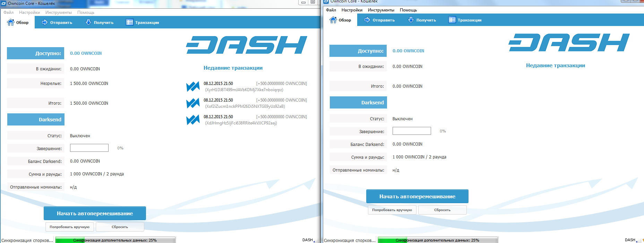Open the Файл menu in the left window
644x243 pixels.
[8, 12]
